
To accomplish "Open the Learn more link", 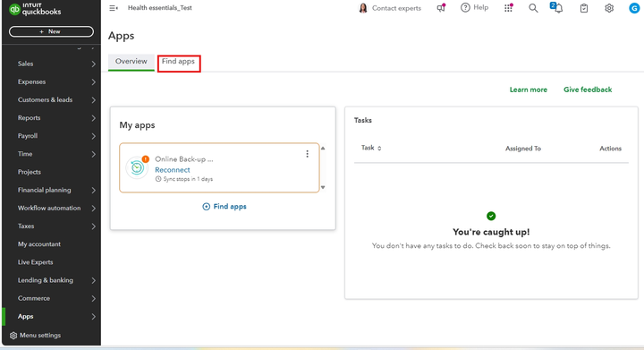I will tap(529, 90).
